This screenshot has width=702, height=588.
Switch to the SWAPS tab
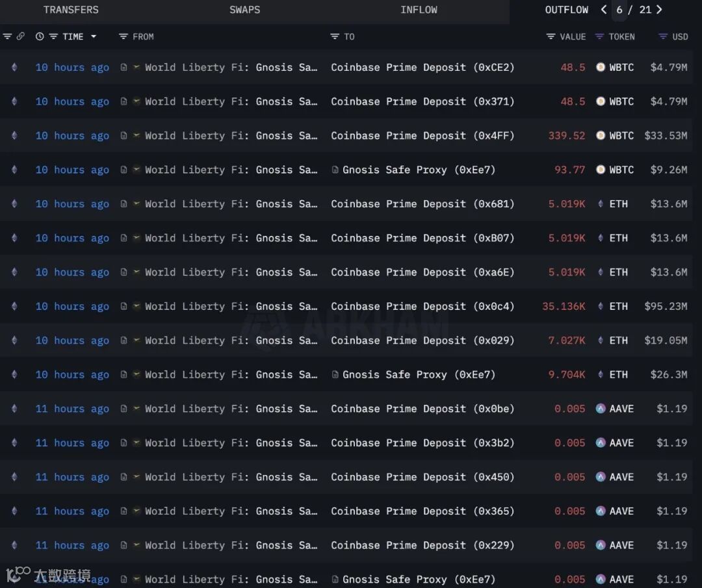(x=244, y=10)
